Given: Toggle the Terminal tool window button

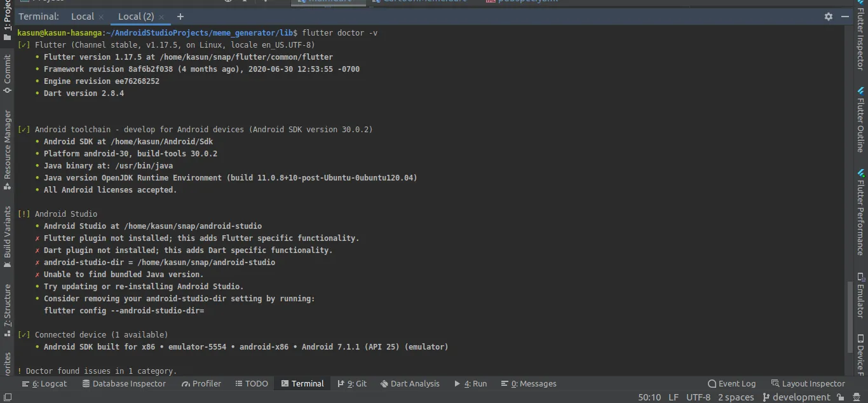Looking at the screenshot, I should [x=302, y=383].
